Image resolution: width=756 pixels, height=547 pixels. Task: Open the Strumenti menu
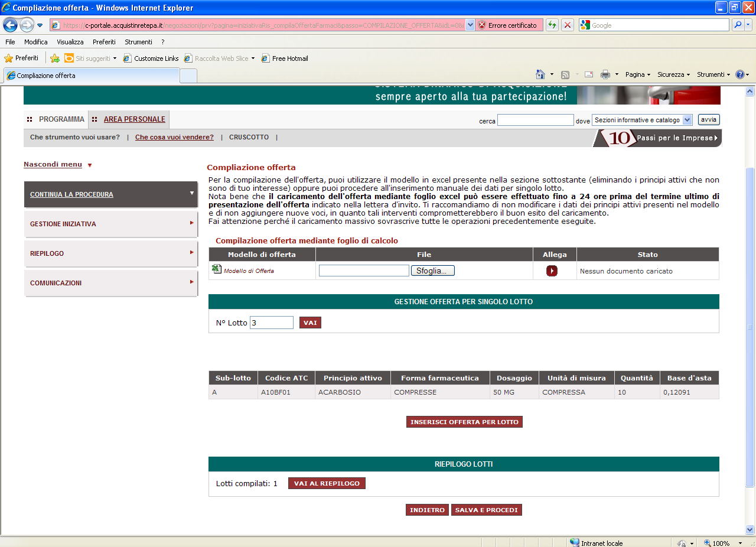(x=138, y=42)
